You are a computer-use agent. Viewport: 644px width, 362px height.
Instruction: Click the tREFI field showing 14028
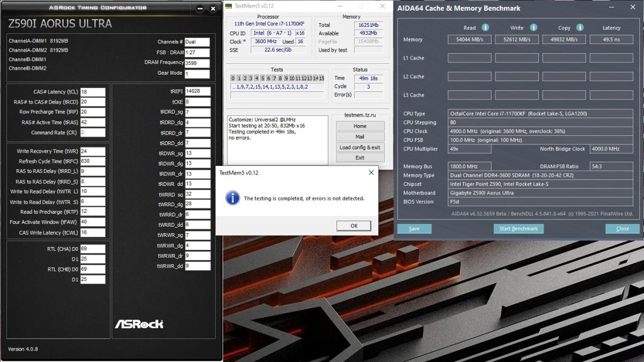pos(197,91)
